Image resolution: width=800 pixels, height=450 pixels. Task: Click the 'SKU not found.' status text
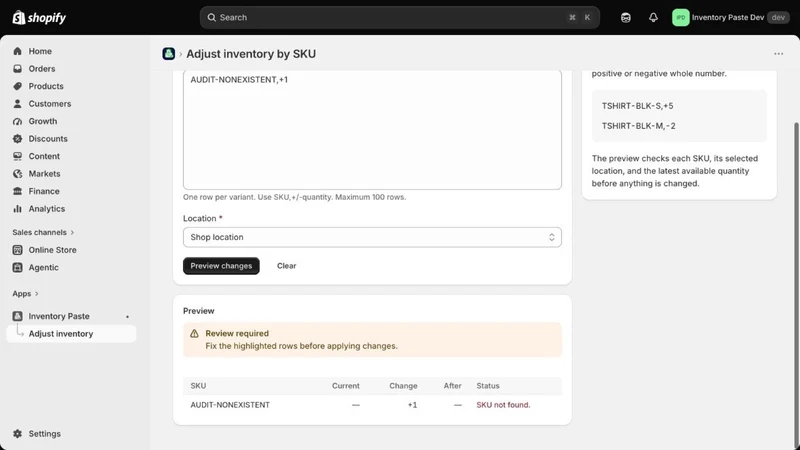point(503,405)
